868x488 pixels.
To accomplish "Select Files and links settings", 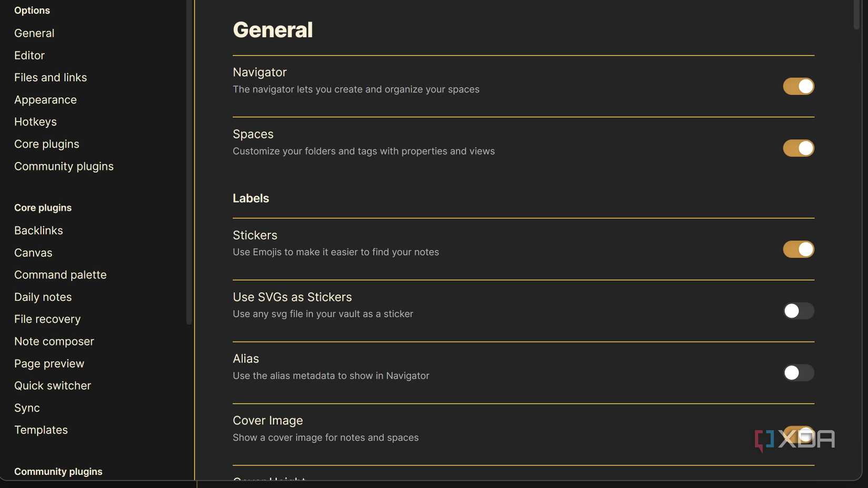I will point(50,77).
